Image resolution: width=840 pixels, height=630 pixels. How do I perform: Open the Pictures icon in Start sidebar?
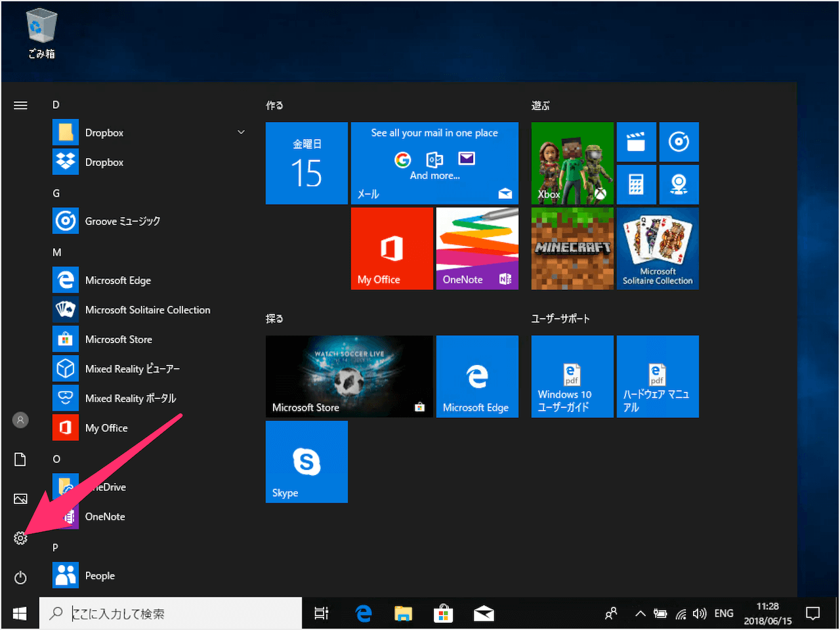click(20, 499)
